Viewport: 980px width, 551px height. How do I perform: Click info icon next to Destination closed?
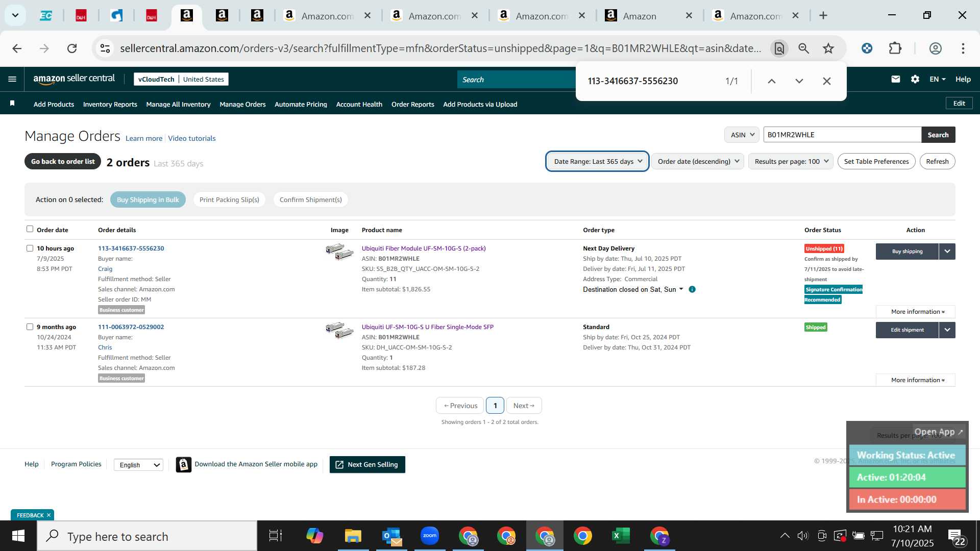click(x=692, y=289)
